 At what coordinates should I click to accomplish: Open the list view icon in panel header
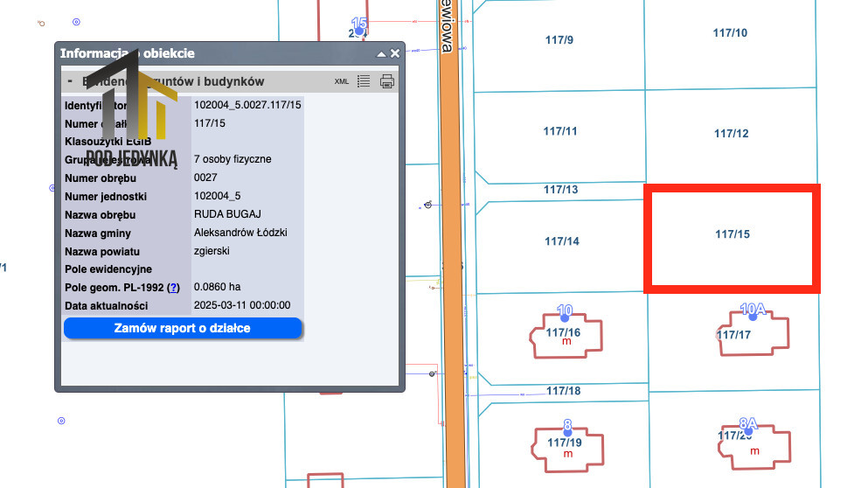click(x=364, y=81)
